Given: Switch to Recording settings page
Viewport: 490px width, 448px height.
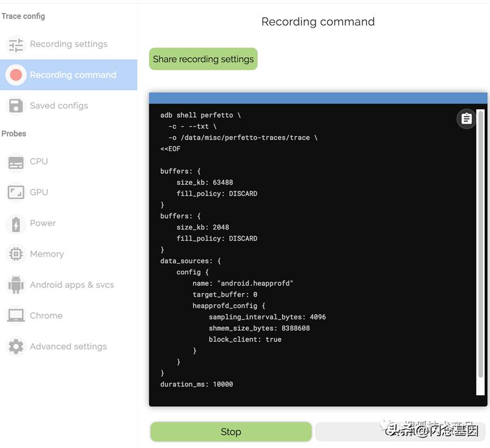Looking at the screenshot, I should pyautogui.click(x=68, y=44).
